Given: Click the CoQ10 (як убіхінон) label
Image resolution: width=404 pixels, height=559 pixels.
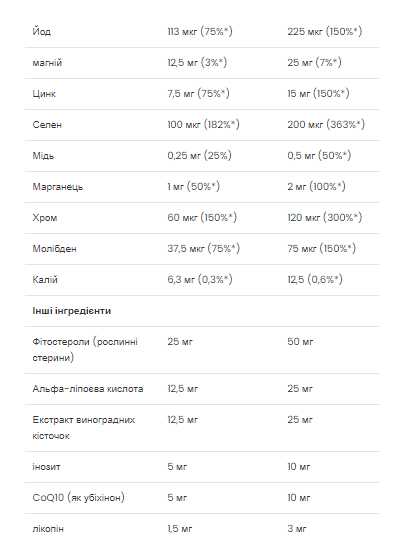Looking at the screenshot, I should 78,497.
